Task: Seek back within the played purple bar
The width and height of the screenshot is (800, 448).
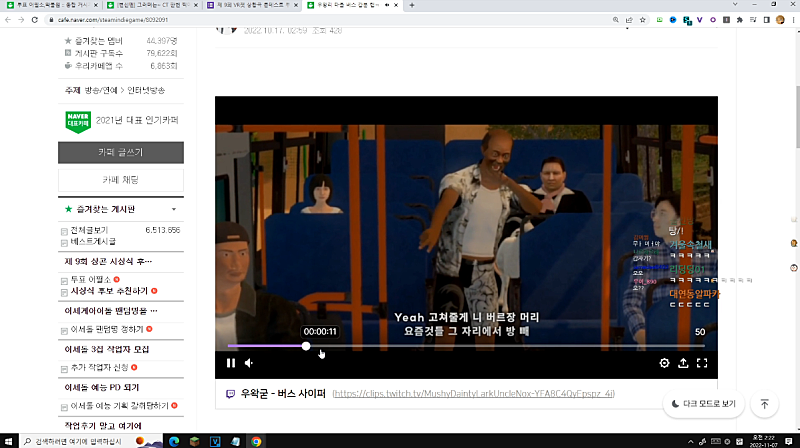Action: point(264,346)
